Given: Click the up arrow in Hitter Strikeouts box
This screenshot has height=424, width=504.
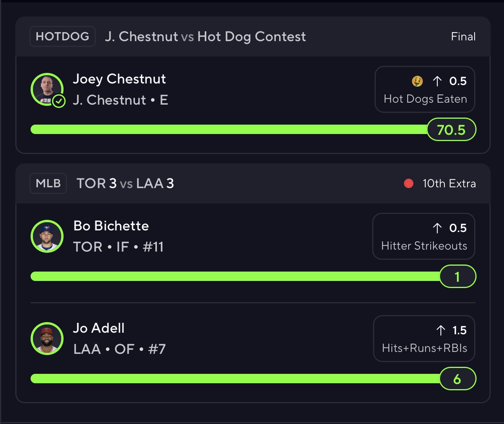Looking at the screenshot, I should tap(437, 228).
